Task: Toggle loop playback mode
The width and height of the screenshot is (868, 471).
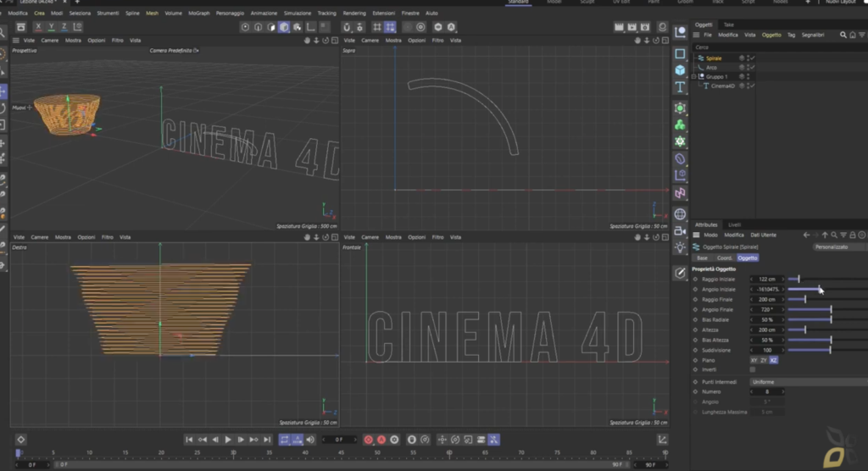Action: coord(284,440)
